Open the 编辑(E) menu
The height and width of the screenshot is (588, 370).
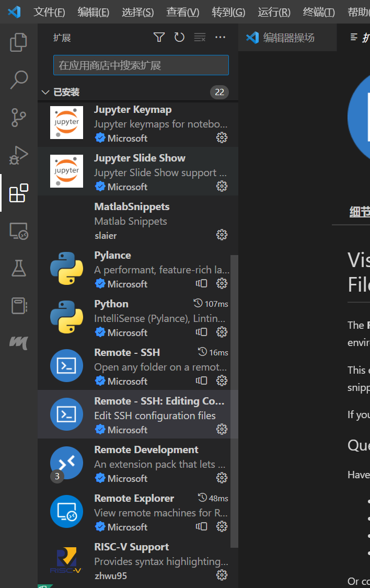94,12
